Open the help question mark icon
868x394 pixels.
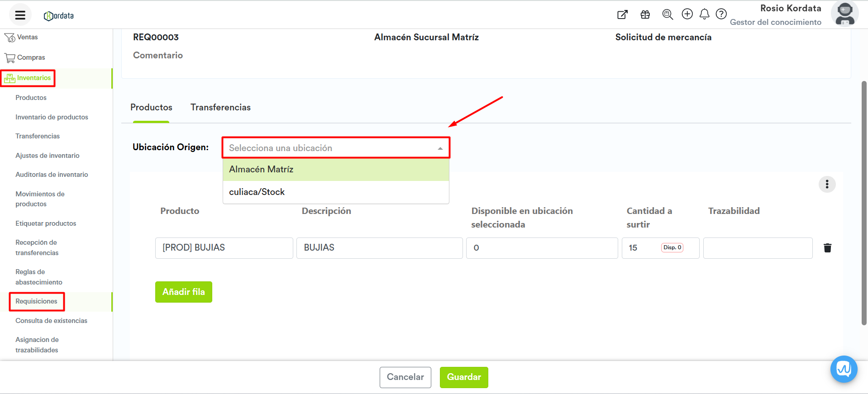721,14
